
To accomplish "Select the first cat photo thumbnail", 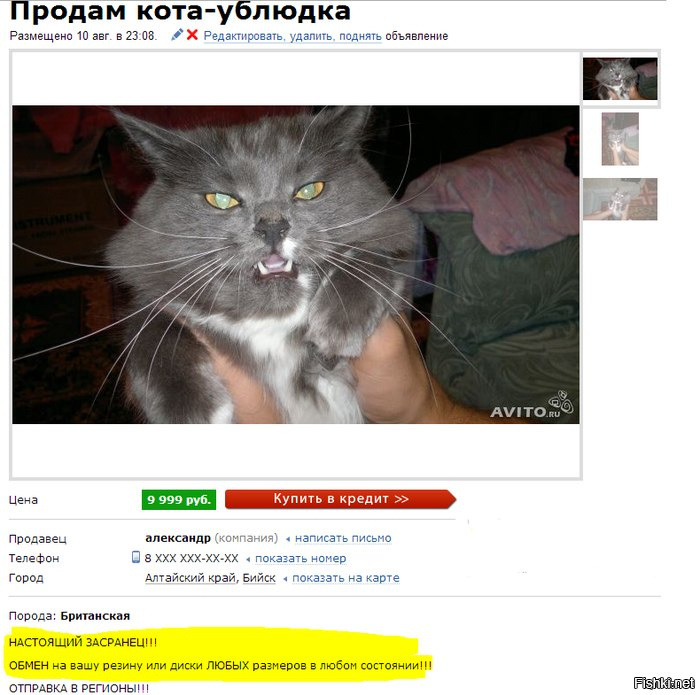I will point(620,79).
